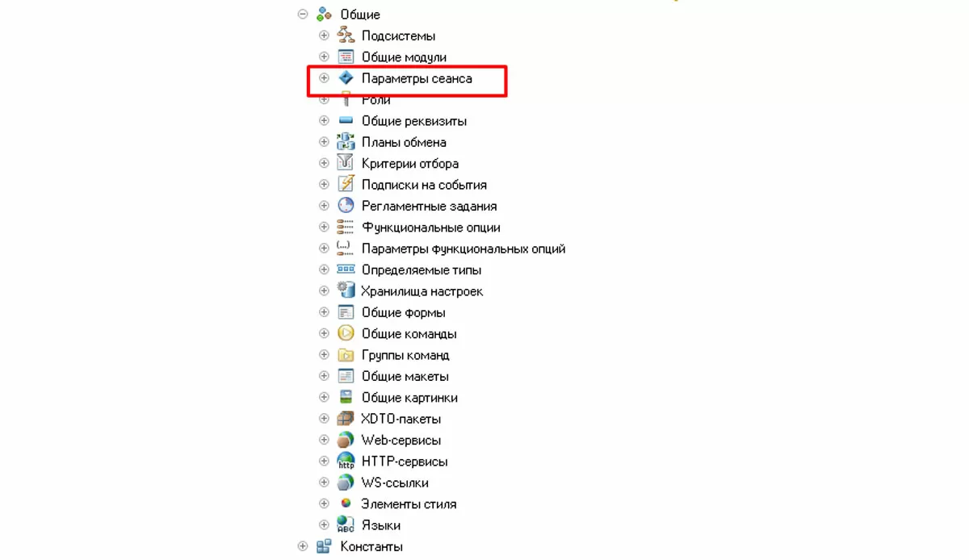Click the Элементы стиля color icon
Image resolution: width=969 pixels, height=560 pixels.
coord(346,504)
